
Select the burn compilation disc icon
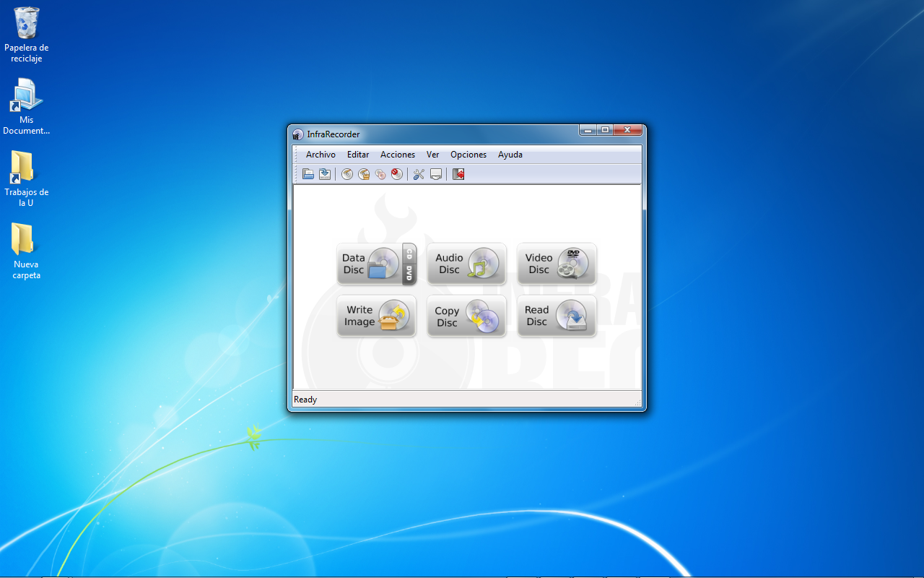(x=346, y=174)
